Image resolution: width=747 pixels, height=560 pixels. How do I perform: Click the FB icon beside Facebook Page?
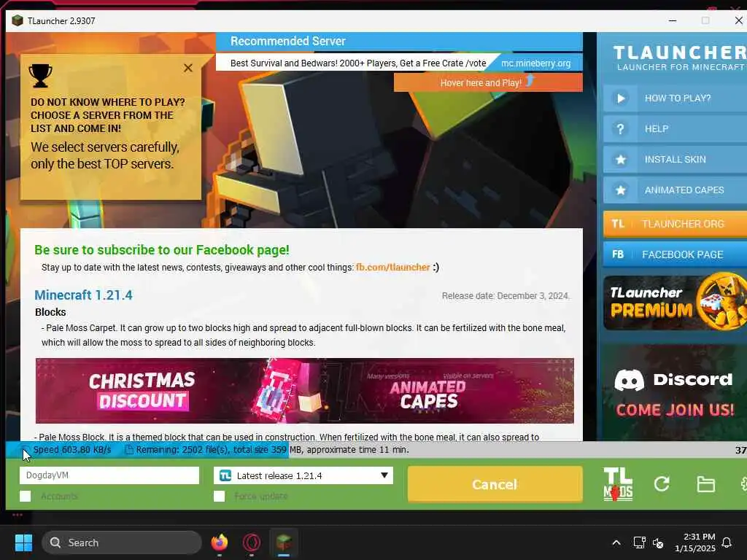coord(618,254)
